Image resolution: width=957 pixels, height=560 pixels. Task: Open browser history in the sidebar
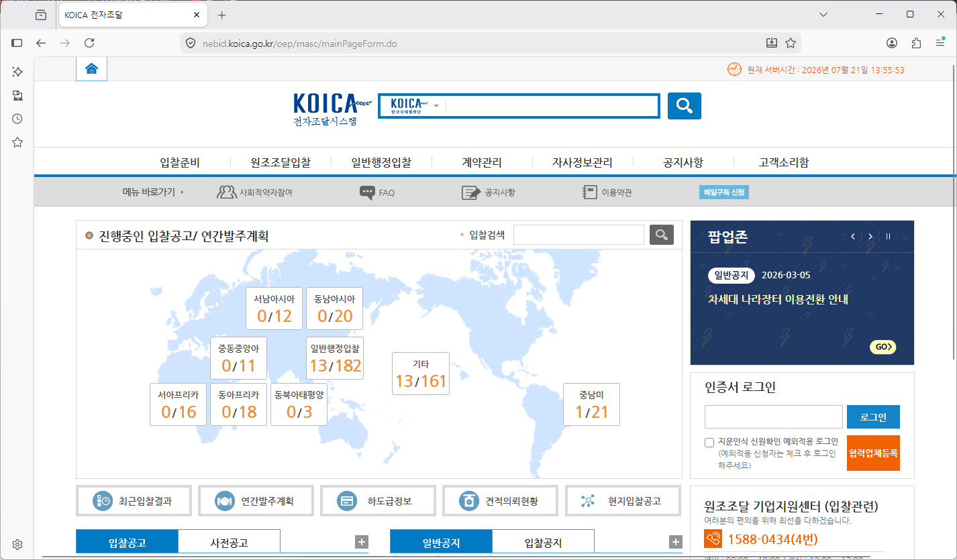(17, 119)
